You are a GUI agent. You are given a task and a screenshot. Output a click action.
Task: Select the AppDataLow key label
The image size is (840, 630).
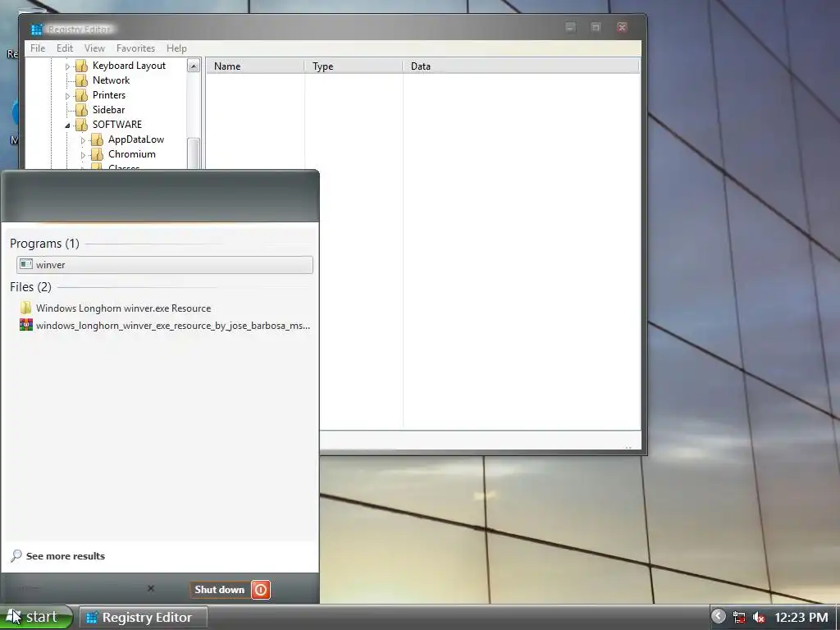[136, 139]
